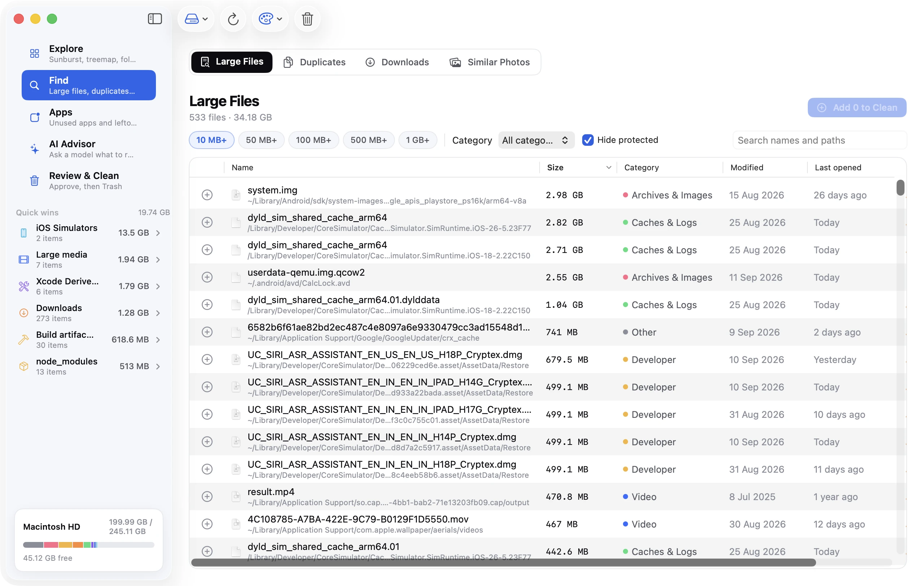Toggle the sidebar panel icon
924x586 pixels.
154,19
